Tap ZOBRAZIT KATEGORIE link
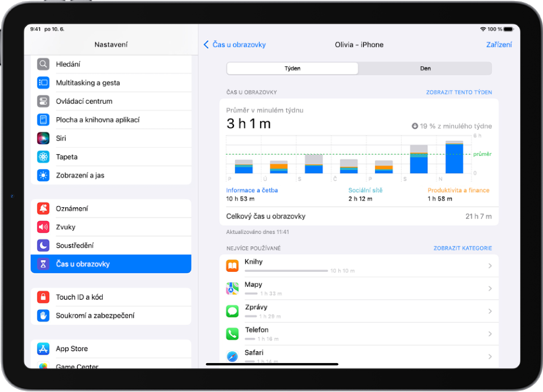Screen dimensions: 543x392 463,248
